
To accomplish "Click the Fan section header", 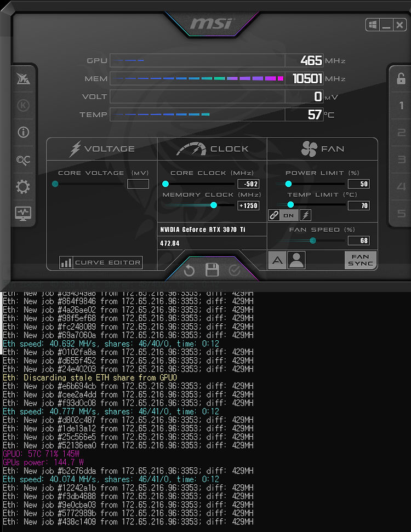I will pos(322,149).
